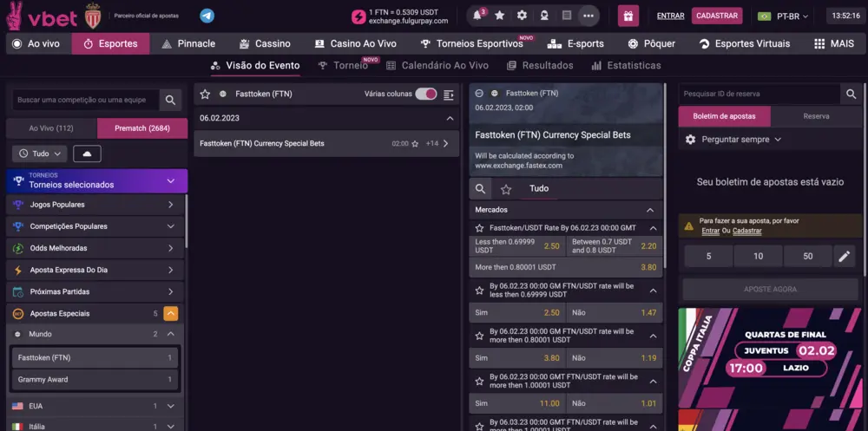
Task: Open the Pinnacle menu item
Action: point(188,43)
